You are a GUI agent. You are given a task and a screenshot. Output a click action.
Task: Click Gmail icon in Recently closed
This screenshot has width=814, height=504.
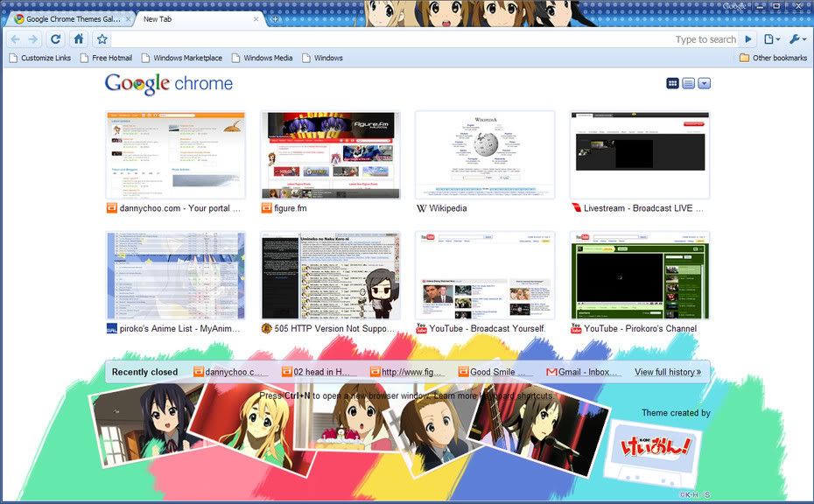point(551,372)
